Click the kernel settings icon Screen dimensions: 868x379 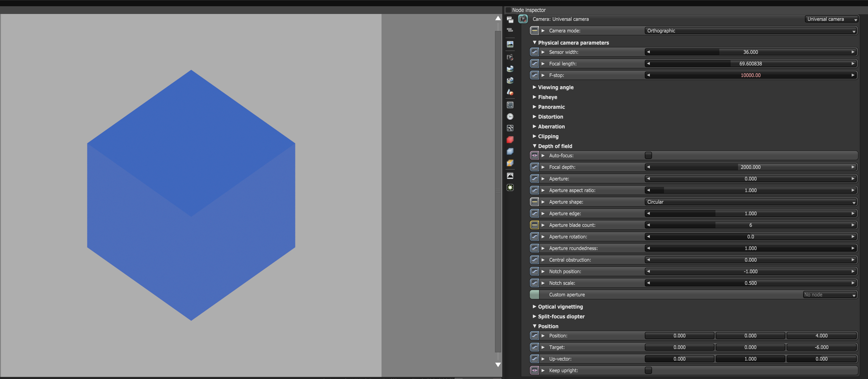point(510,128)
